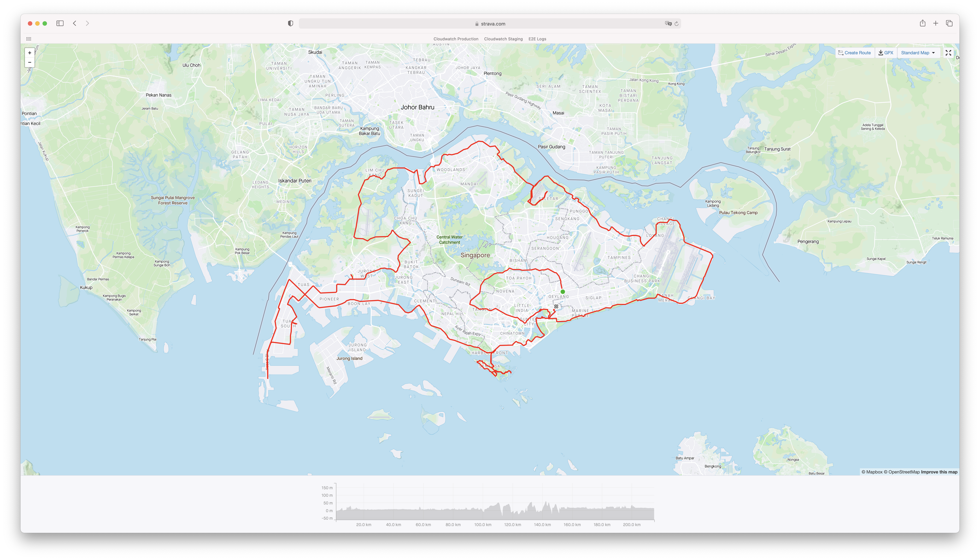Go back to previous page
The height and width of the screenshot is (560, 980).
[75, 23]
